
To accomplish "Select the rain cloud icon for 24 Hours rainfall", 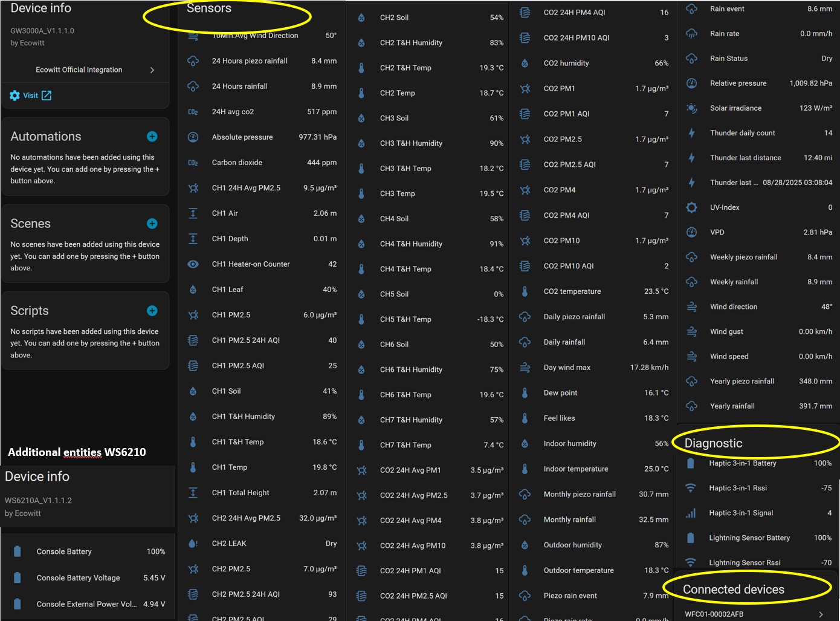I will pyautogui.click(x=193, y=86).
